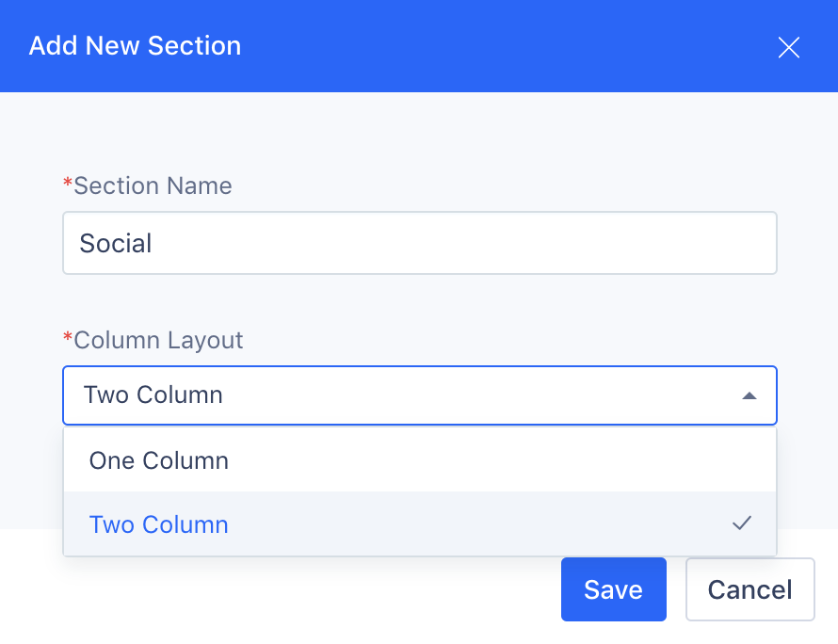Screen dimensions: 838x644
Task: Click the Add New Section title
Action: click(x=136, y=46)
